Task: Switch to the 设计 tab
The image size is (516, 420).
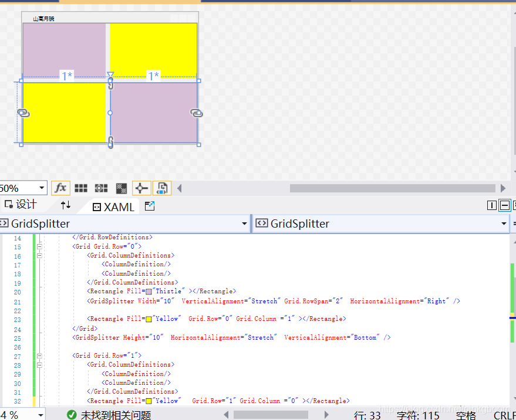Action: point(21,205)
